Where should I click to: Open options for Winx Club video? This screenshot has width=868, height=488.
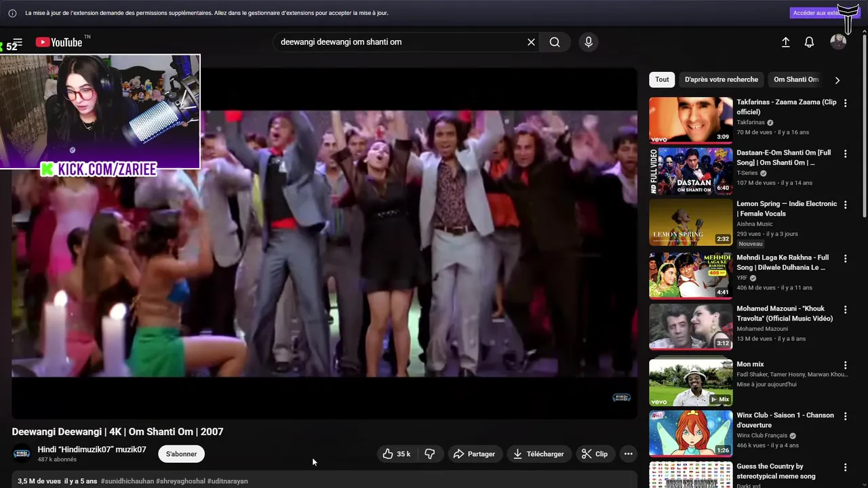coord(845,416)
